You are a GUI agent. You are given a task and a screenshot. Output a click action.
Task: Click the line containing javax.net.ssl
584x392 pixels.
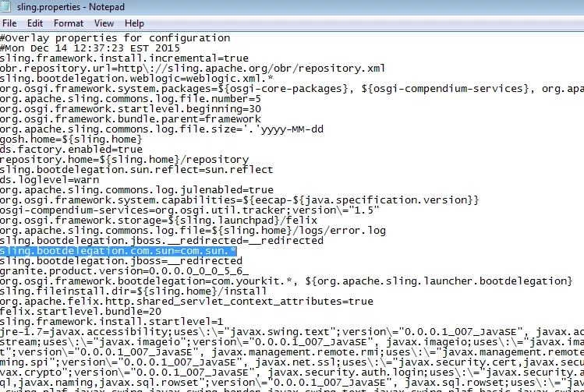pos(292,362)
